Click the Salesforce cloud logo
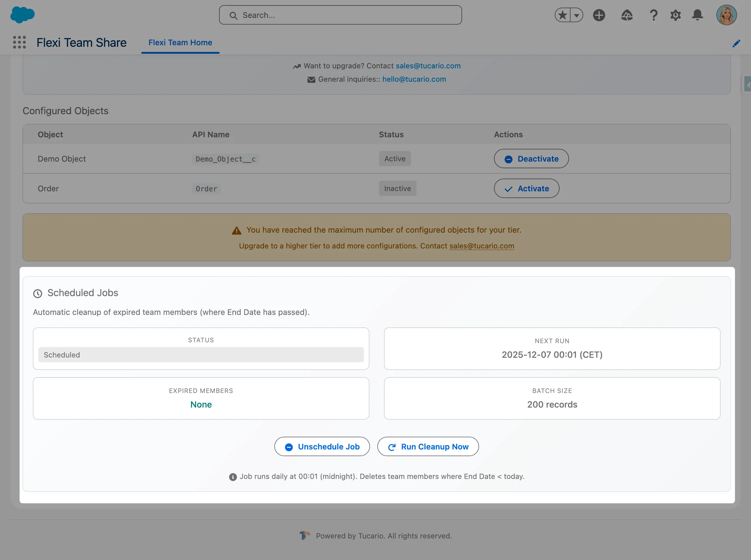 pyautogui.click(x=22, y=15)
